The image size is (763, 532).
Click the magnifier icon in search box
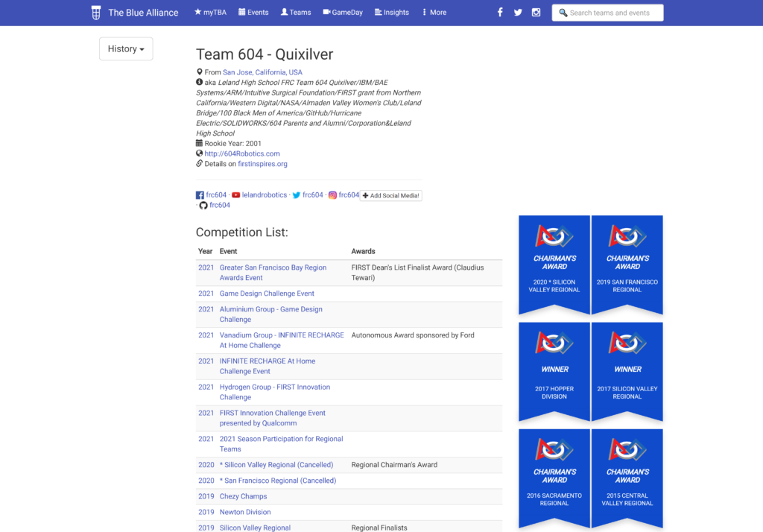tap(563, 13)
